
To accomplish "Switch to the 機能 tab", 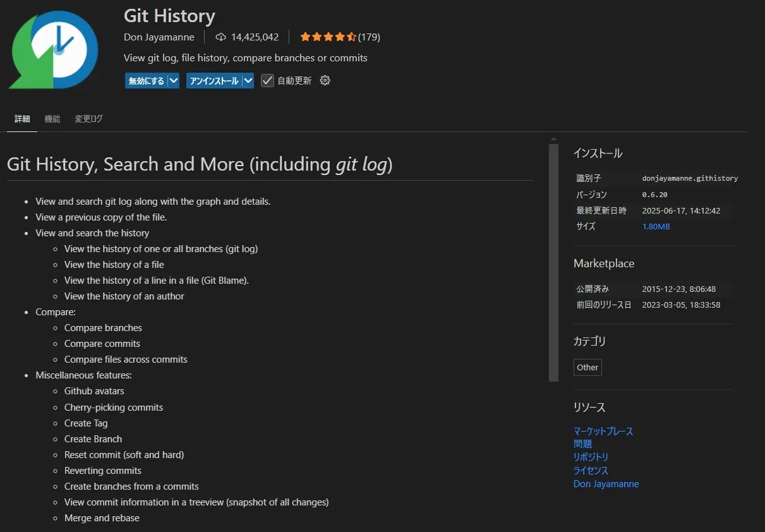I will coord(52,119).
